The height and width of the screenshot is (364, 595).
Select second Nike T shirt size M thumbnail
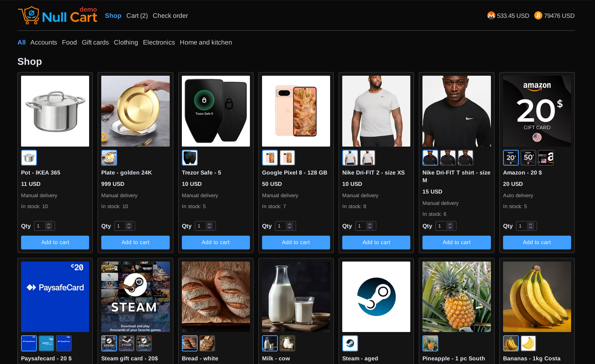448,158
